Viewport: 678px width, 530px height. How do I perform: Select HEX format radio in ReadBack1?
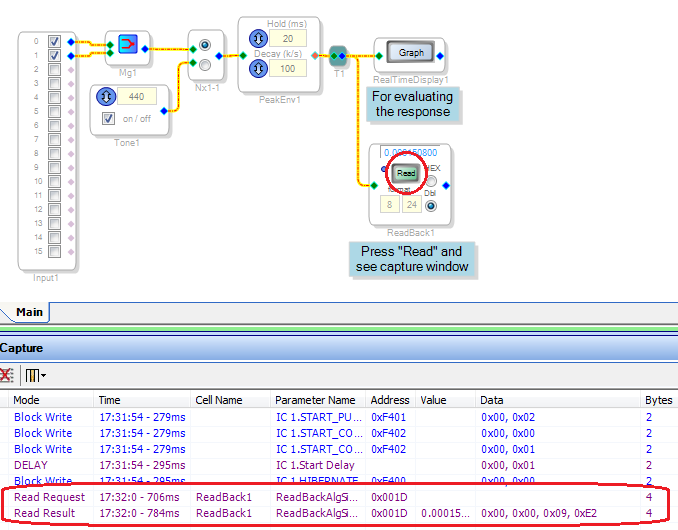(x=431, y=181)
